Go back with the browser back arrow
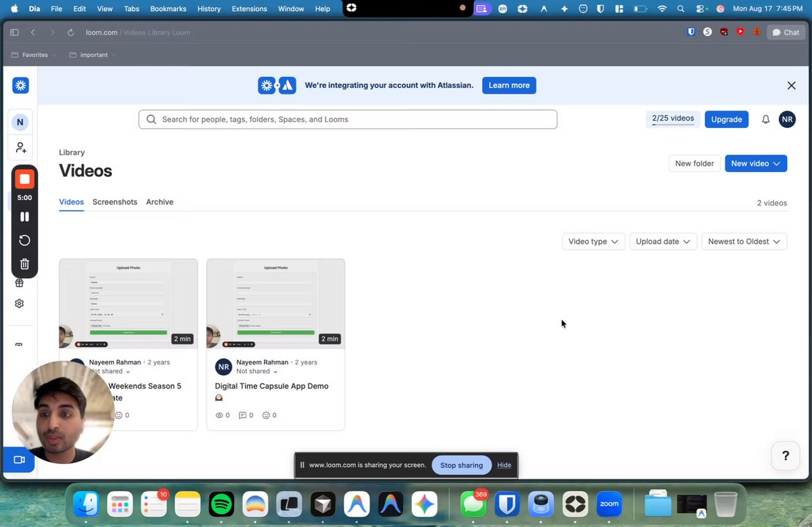 click(x=33, y=33)
